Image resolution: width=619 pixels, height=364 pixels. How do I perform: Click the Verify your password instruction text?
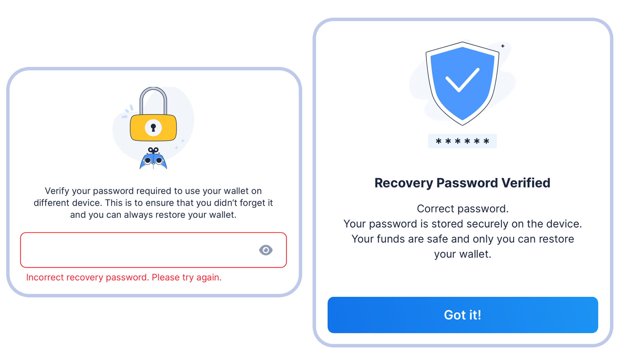(153, 203)
